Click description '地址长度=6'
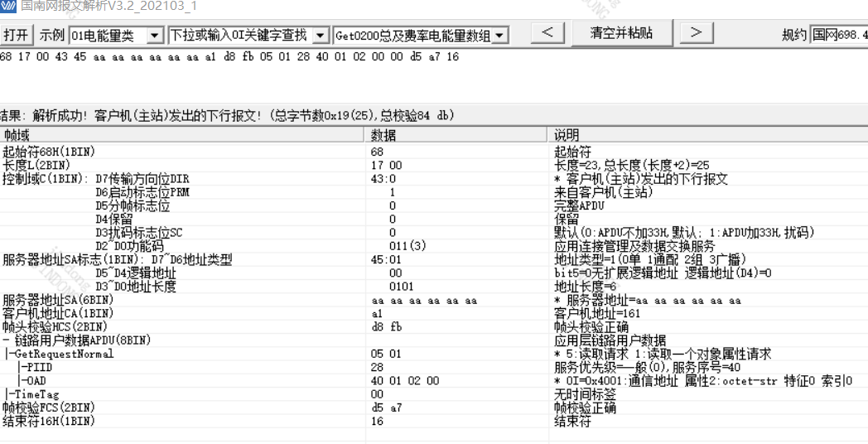This screenshot has height=444, width=868. click(x=585, y=287)
